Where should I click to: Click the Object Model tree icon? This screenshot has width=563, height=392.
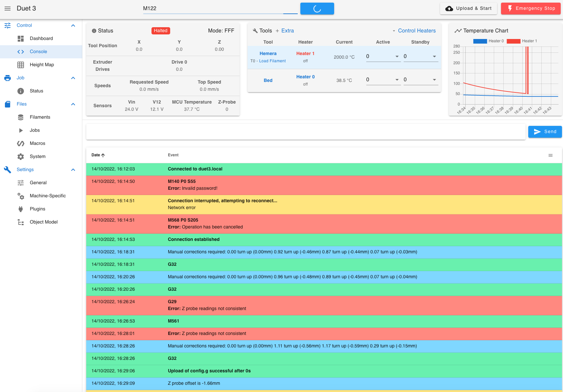coord(21,222)
